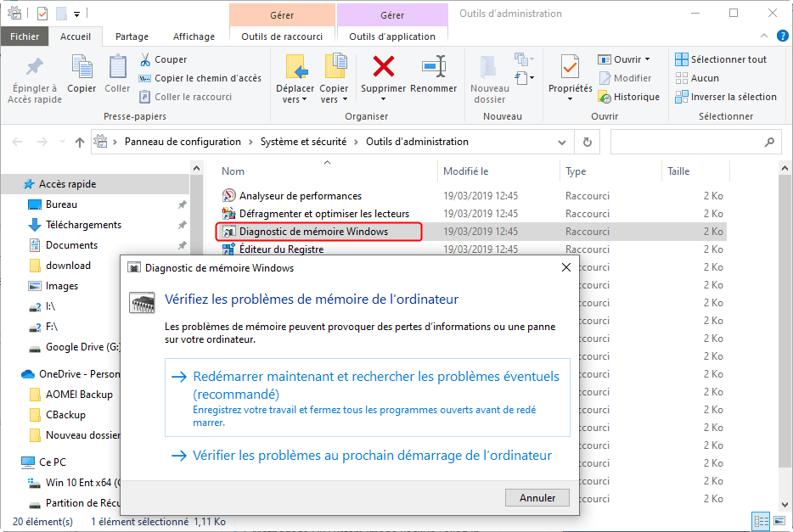793x532 pixels.
Task: Click the Couper scissors command
Action: 163,59
